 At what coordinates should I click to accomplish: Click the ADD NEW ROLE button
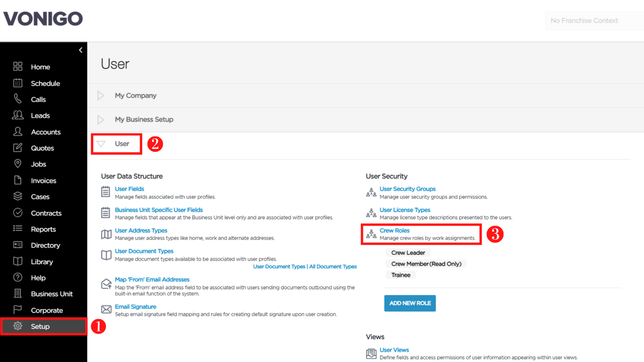410,303
